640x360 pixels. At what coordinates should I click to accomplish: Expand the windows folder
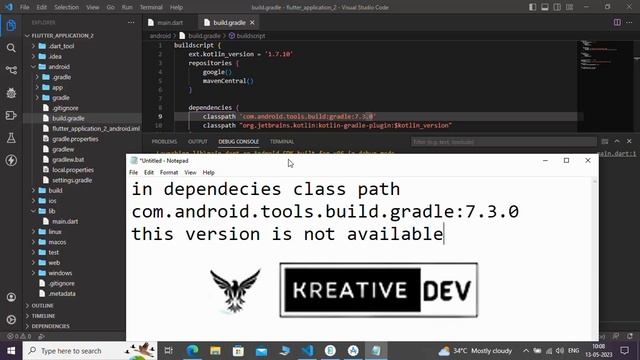pos(60,273)
